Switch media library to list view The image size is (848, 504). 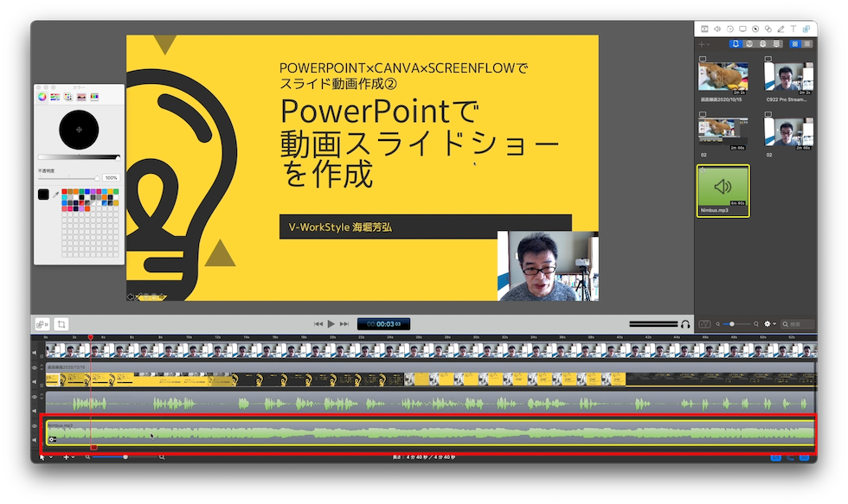point(807,43)
